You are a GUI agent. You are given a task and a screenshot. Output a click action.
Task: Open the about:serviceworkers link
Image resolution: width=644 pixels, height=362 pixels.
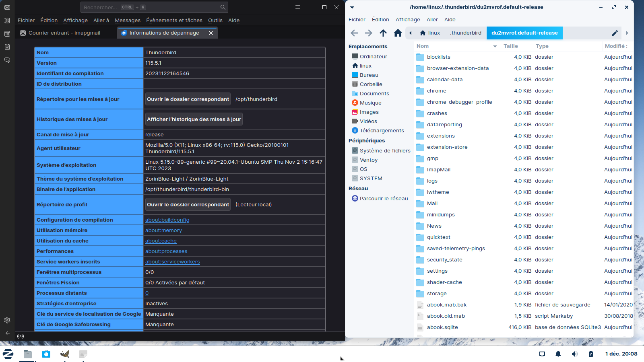(173, 262)
